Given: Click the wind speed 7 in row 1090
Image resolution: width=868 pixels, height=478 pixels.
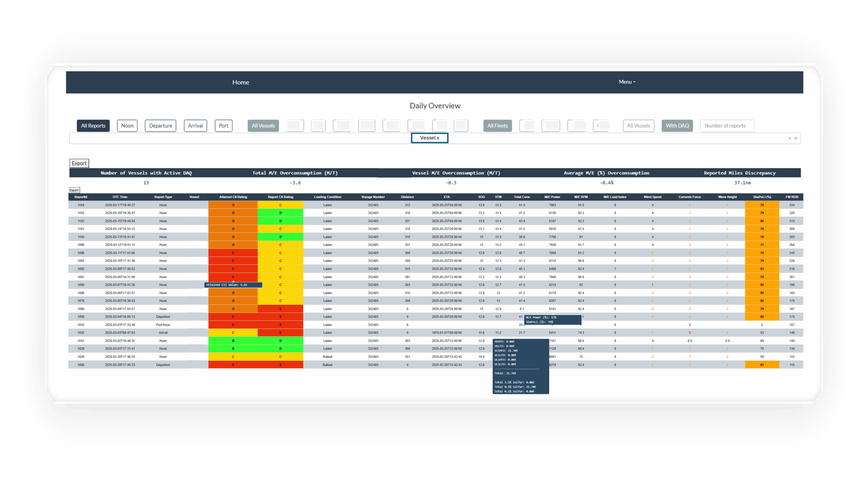Looking at the screenshot, I should (x=652, y=285).
